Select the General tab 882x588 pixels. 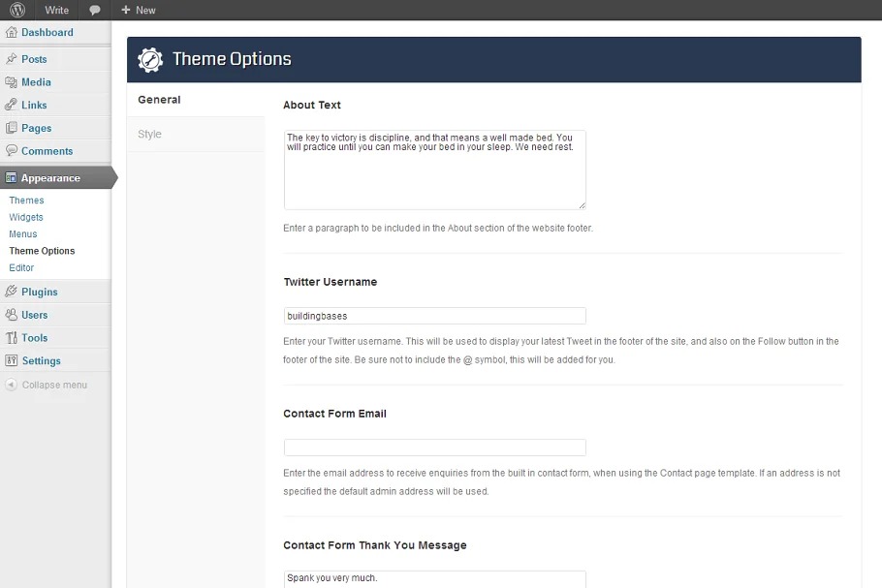click(x=159, y=100)
